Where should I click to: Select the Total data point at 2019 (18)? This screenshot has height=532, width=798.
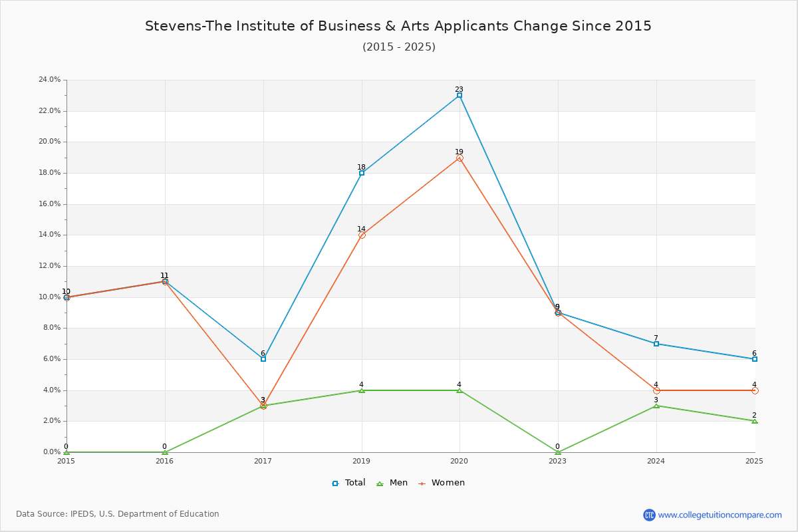click(x=362, y=173)
